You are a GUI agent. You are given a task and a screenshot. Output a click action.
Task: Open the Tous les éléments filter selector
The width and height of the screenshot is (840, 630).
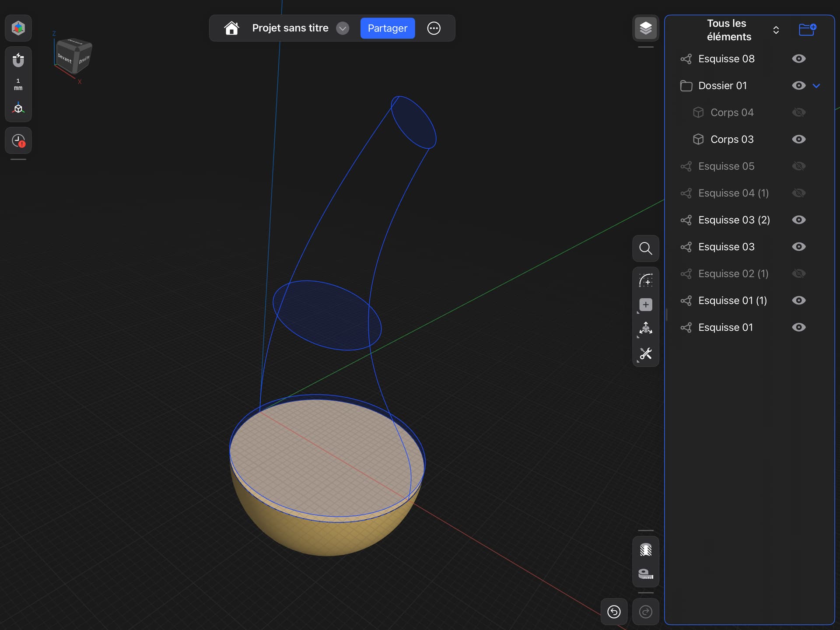[742, 30]
